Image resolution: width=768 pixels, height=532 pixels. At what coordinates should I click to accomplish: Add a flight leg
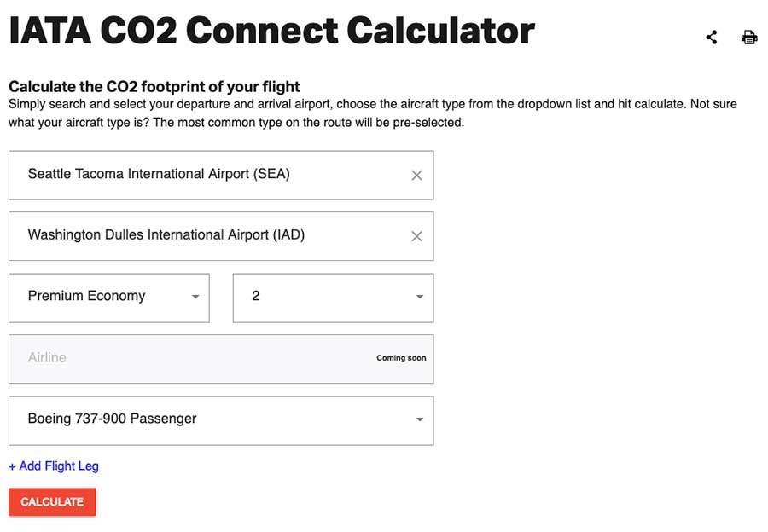(x=54, y=466)
